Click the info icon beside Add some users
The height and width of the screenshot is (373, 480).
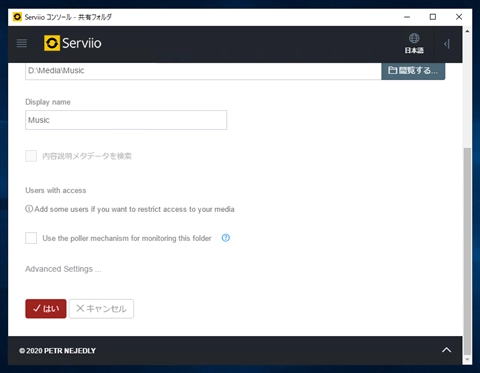coord(29,209)
